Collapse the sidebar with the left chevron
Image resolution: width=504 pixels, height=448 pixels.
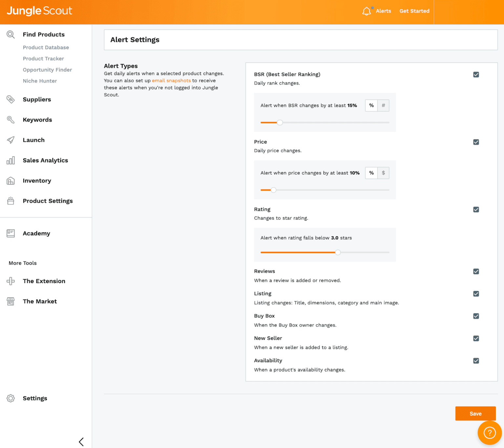(81, 442)
